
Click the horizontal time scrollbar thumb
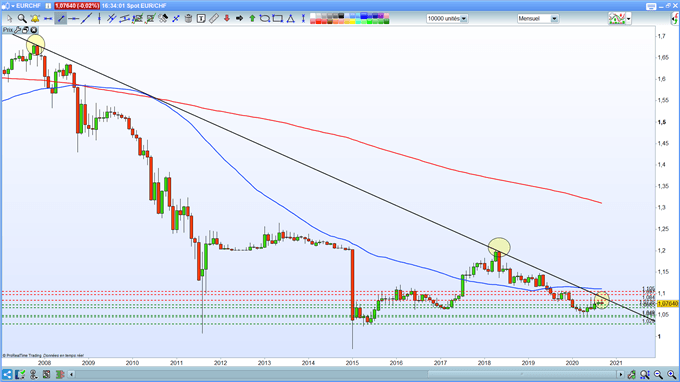point(523,374)
